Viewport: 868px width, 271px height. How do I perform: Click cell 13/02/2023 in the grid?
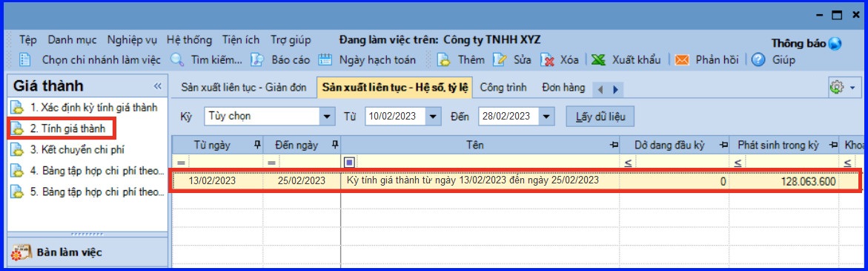(x=212, y=180)
